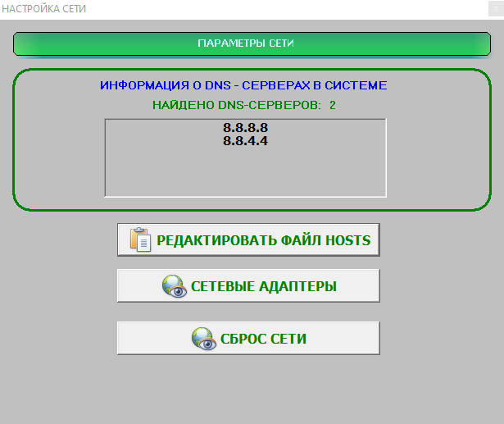Click the green ПАРАМЕТРЫ СЕТИ header bar
This screenshot has width=504, height=424.
pos(252,43)
